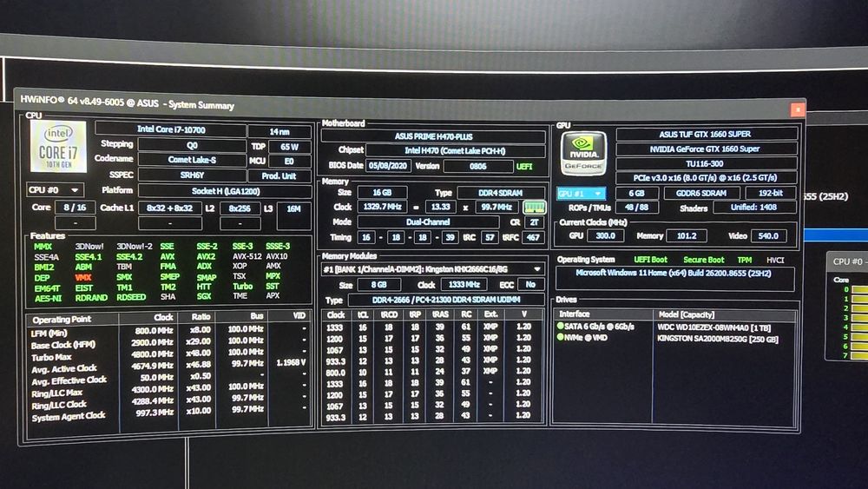Viewport: 868px width, 489px height.
Task: Click the 16 GB memory size value
Action: pyautogui.click(x=382, y=192)
